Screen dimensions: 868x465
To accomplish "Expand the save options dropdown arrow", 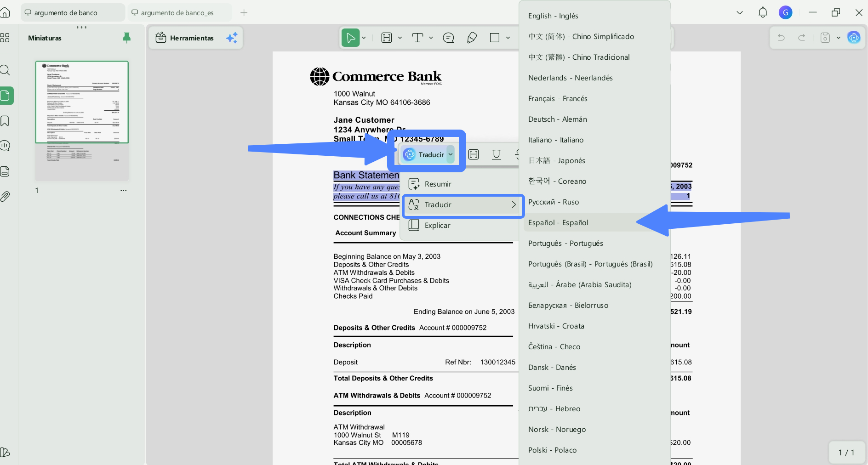I will [838, 38].
